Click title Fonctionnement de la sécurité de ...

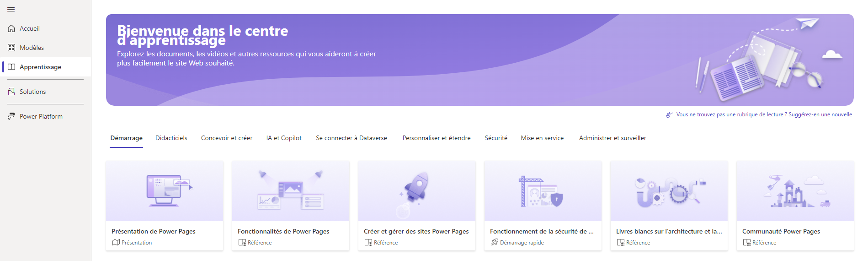tap(542, 231)
